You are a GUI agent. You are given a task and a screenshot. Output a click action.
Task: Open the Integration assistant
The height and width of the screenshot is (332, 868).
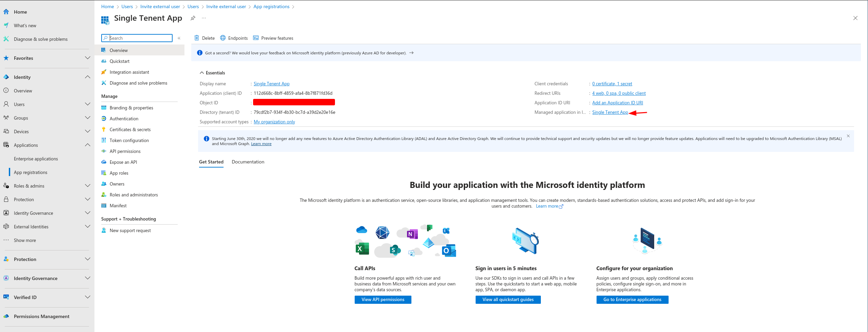point(129,72)
